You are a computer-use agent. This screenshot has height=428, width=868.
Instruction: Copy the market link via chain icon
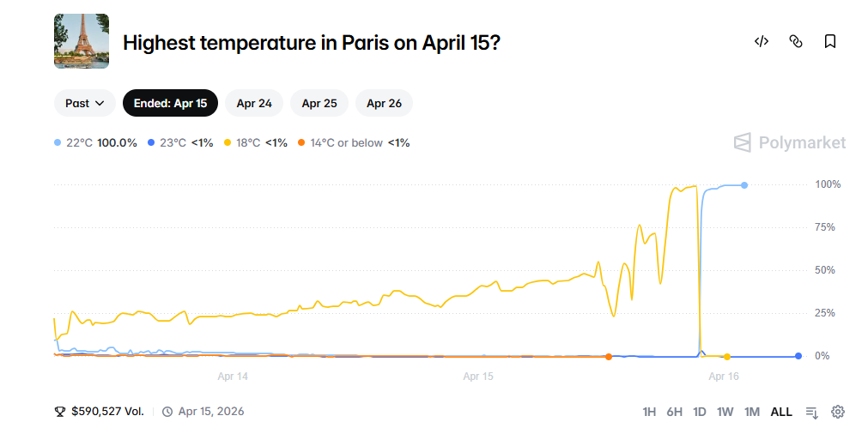[x=796, y=41]
